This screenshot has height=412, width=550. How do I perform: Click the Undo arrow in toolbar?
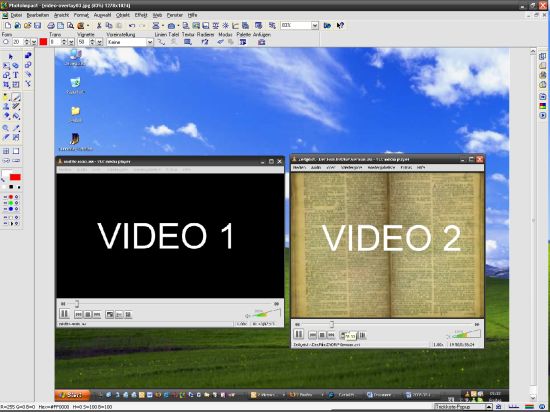click(132, 26)
